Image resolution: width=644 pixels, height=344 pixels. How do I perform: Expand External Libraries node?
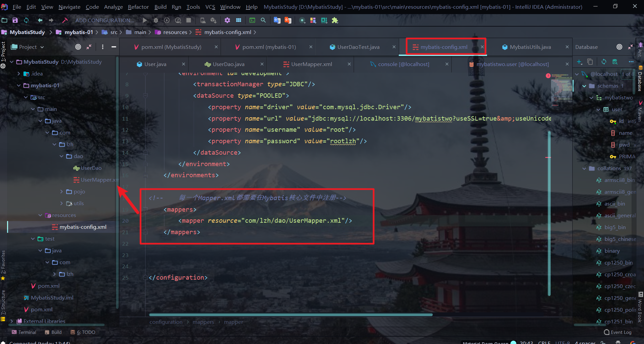pyautogui.click(x=12, y=321)
